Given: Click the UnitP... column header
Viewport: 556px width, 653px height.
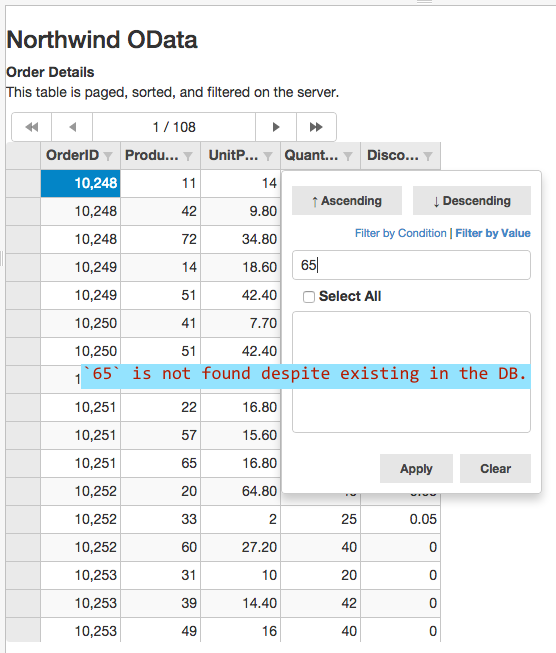Looking at the screenshot, I should pos(240,155).
